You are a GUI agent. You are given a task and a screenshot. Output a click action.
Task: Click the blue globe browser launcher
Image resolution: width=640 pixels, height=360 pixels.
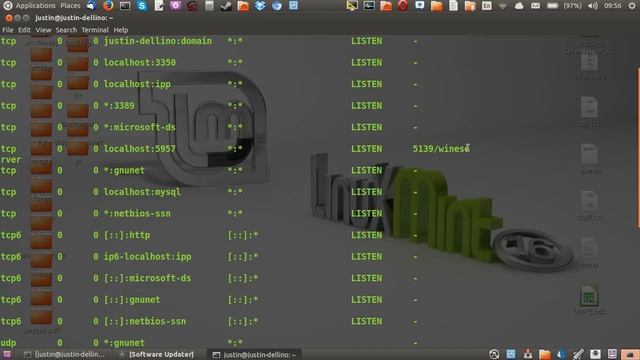[x=277, y=6]
